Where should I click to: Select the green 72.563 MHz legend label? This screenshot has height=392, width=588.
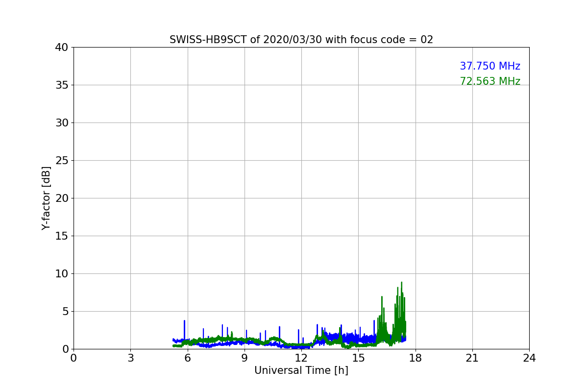click(x=490, y=81)
